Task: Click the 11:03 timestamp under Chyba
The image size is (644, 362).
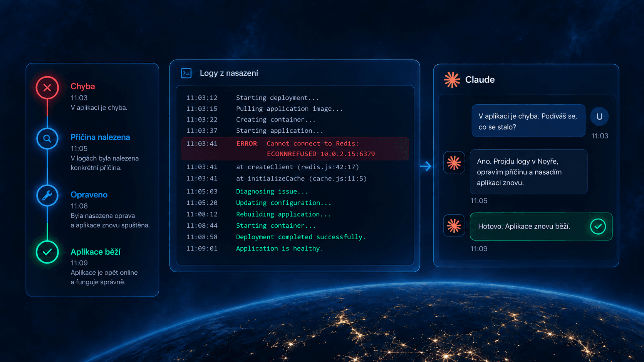Action: click(79, 98)
